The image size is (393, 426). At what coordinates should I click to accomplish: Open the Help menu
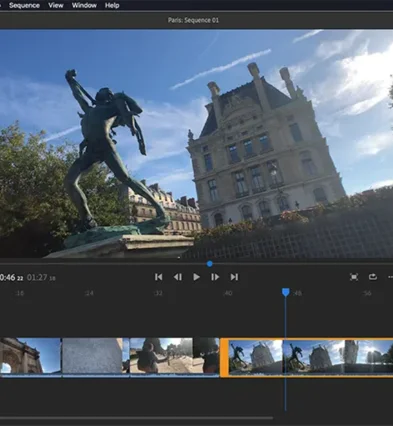(x=112, y=5)
